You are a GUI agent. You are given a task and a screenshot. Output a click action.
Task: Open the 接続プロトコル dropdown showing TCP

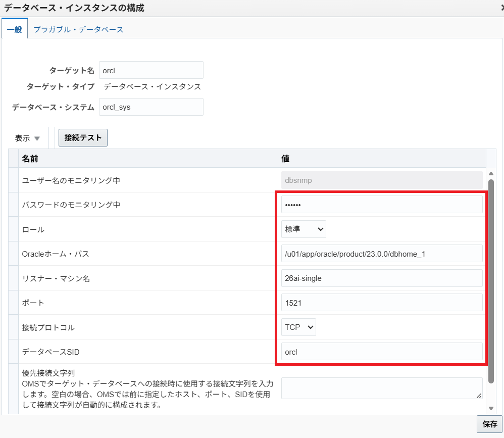pos(298,327)
